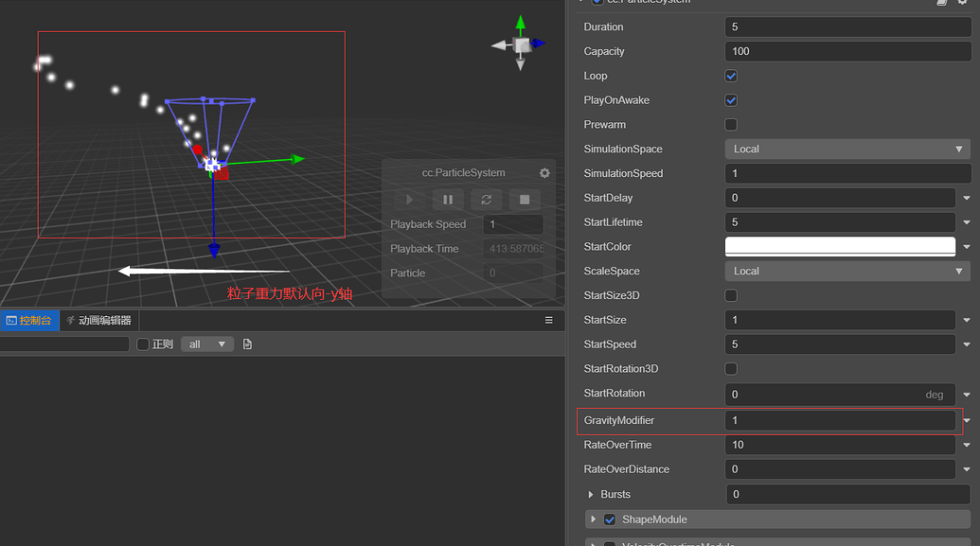The image size is (980, 546).
Task: Pause the particle system playback
Action: point(448,200)
